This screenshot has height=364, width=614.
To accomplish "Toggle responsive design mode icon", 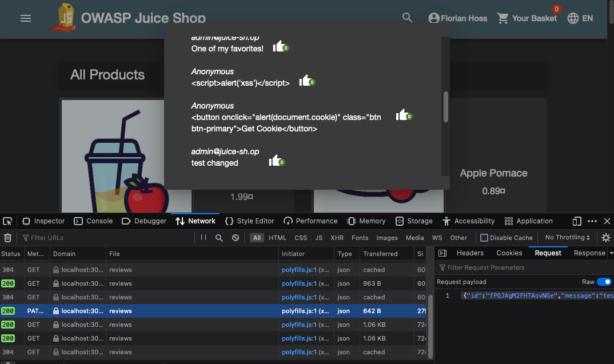I will (577, 221).
